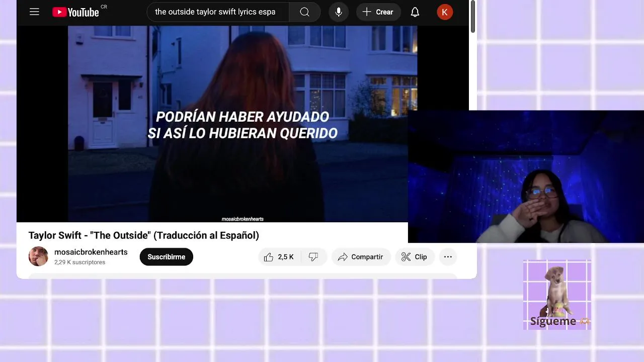
Task: Like the video (2,5 K)
Action: pos(279,257)
